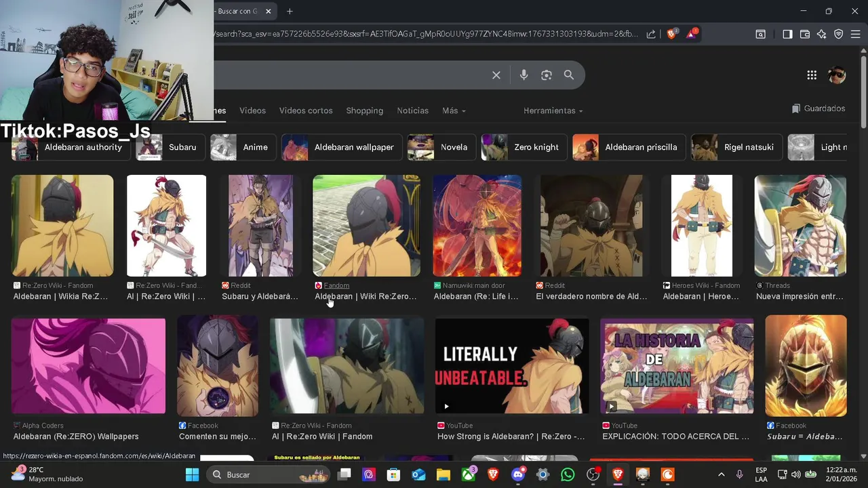Open the Brave Wallet icon
The height and width of the screenshot is (488, 868).
[x=805, y=34]
